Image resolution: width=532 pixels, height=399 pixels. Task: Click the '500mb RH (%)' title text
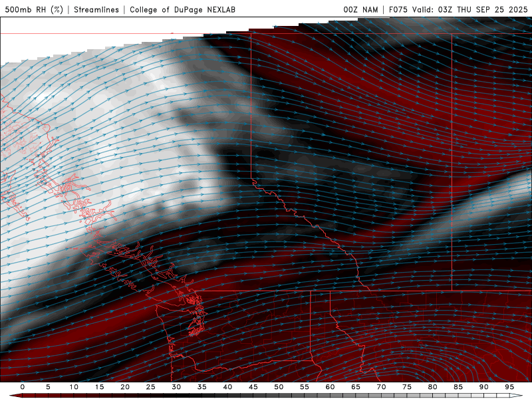34,10
